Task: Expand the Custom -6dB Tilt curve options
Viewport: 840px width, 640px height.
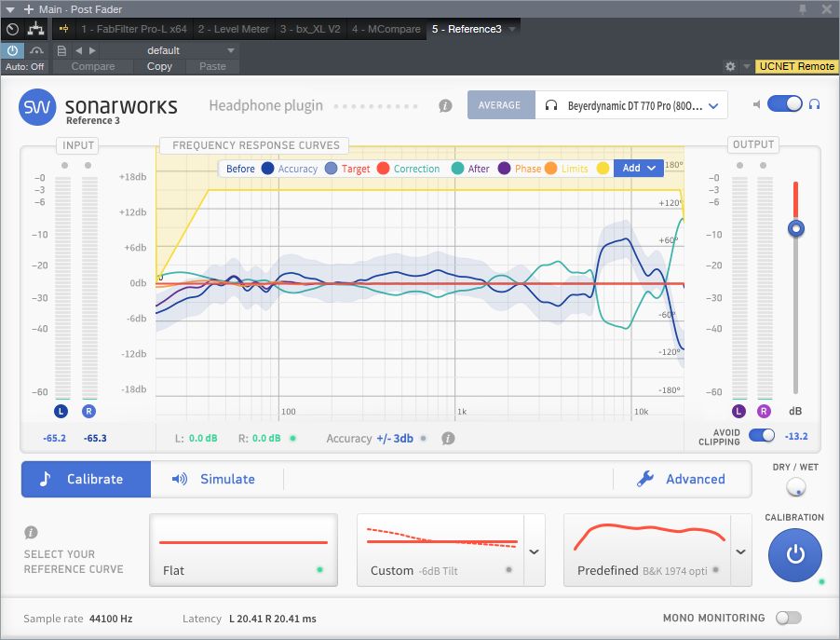Action: pyautogui.click(x=535, y=551)
